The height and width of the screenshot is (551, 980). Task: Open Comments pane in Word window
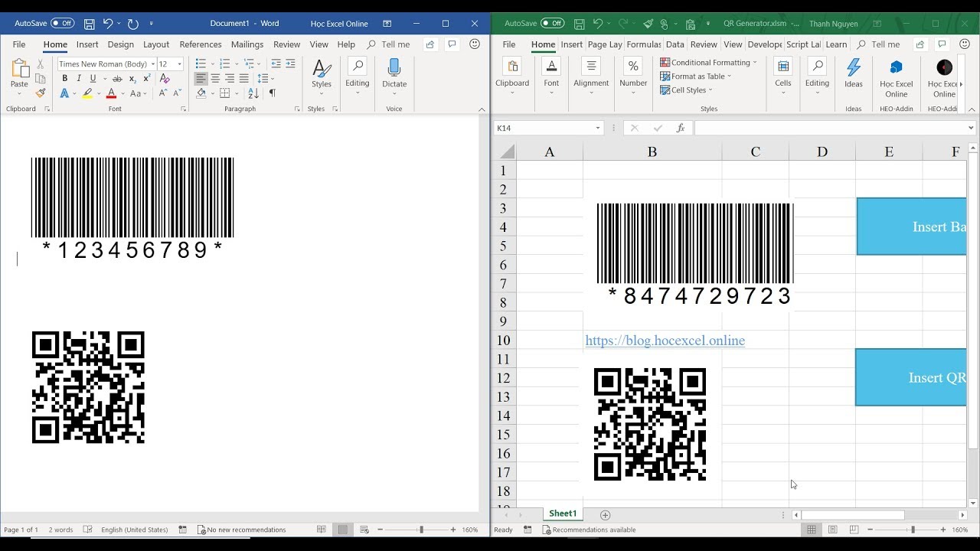pyautogui.click(x=452, y=44)
